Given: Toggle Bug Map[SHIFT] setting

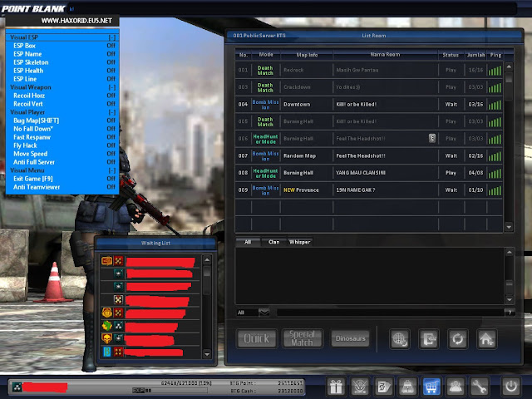Looking at the screenshot, I should click(62, 121).
